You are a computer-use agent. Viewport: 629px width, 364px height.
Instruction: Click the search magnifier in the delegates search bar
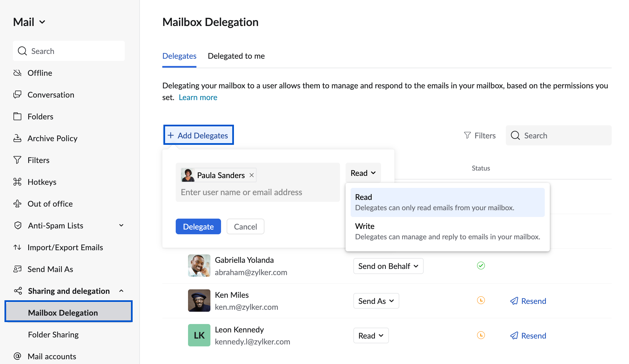coord(515,135)
